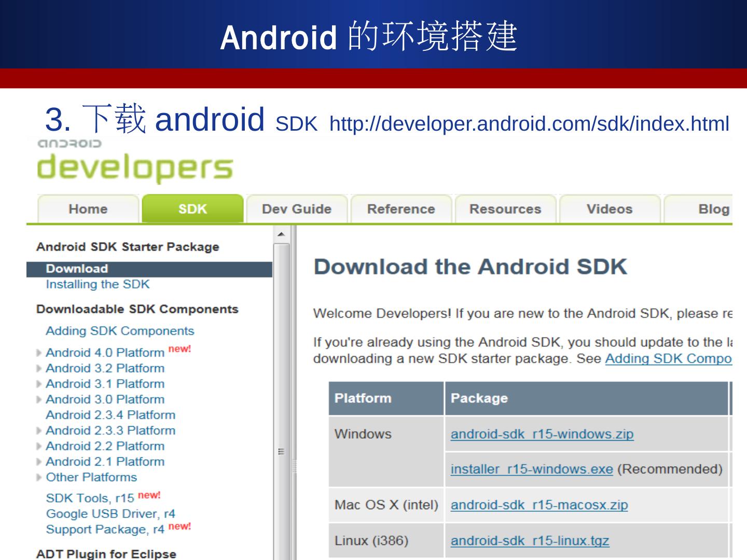Expand the Android 2.1 Platform arrow
Screen dimensions: 747x560
(x=39, y=462)
